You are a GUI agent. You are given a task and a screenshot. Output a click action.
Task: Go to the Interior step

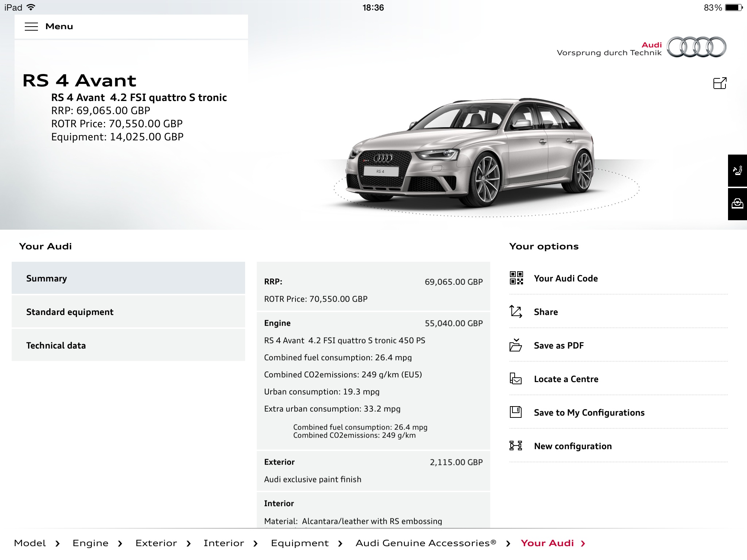coord(224,543)
